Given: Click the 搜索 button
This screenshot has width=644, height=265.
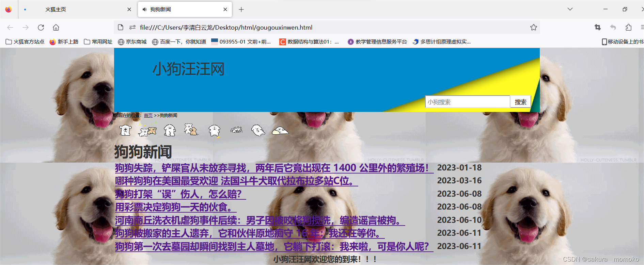Looking at the screenshot, I should pyautogui.click(x=520, y=102).
